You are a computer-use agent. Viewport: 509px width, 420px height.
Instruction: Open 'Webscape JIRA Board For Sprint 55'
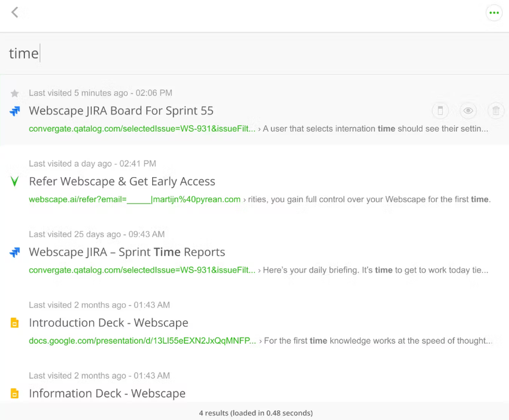click(121, 111)
